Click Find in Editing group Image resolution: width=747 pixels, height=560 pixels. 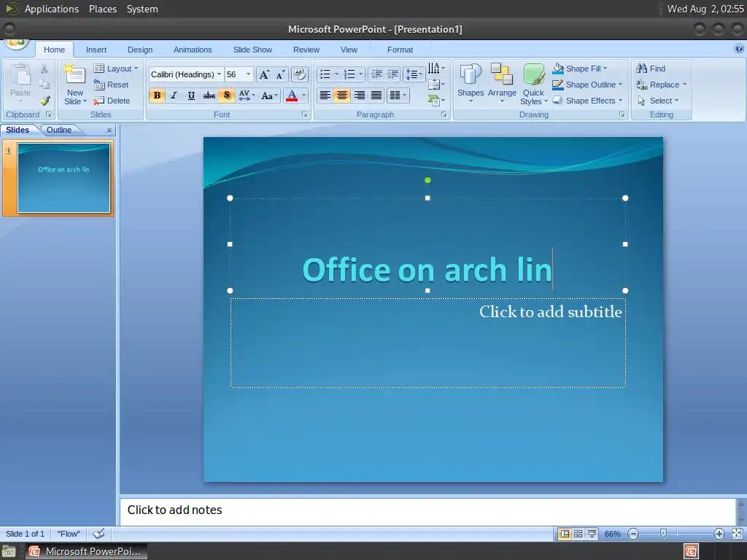click(651, 69)
